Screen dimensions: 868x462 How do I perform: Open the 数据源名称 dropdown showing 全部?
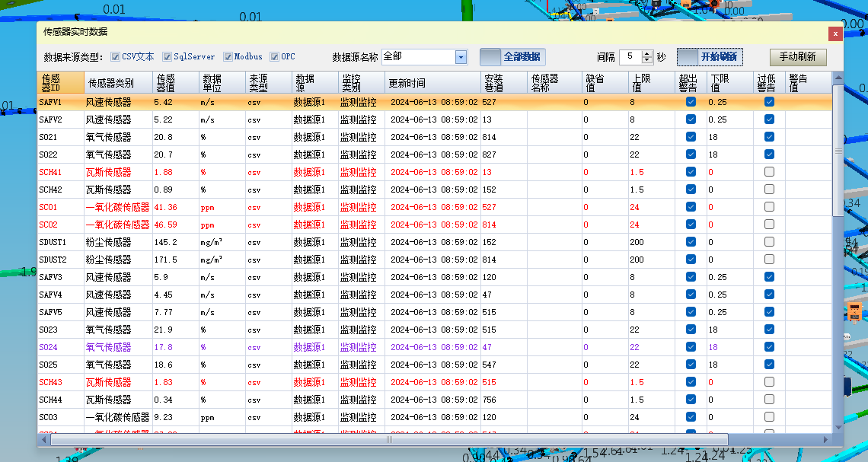point(461,57)
